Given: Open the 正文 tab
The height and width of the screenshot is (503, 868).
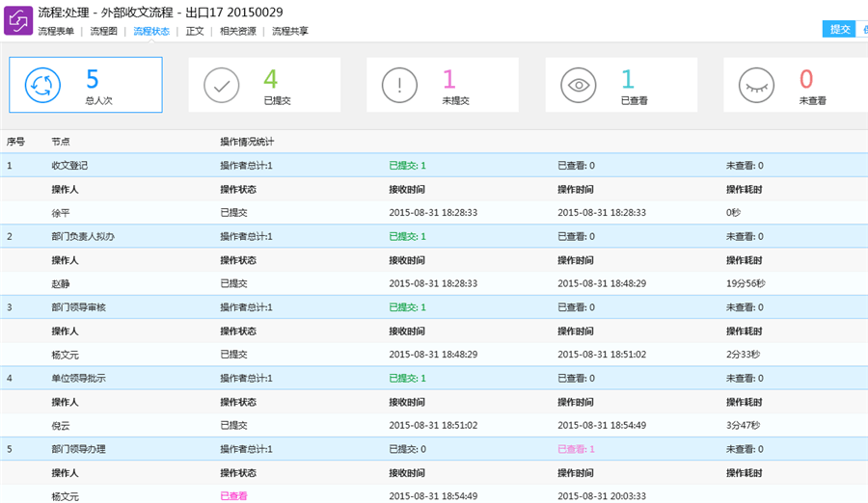Looking at the screenshot, I should tap(195, 32).
